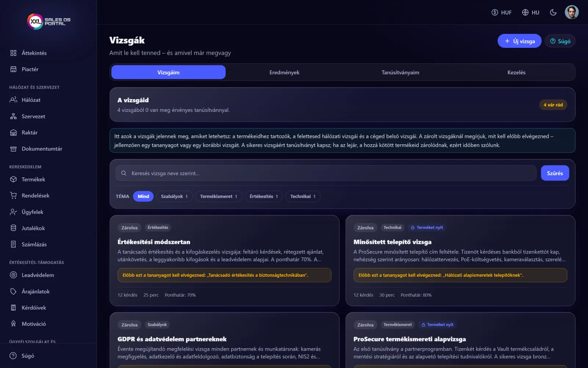Open the Piactér marketplace icon
This screenshot has height=368, width=588.
(14, 69)
